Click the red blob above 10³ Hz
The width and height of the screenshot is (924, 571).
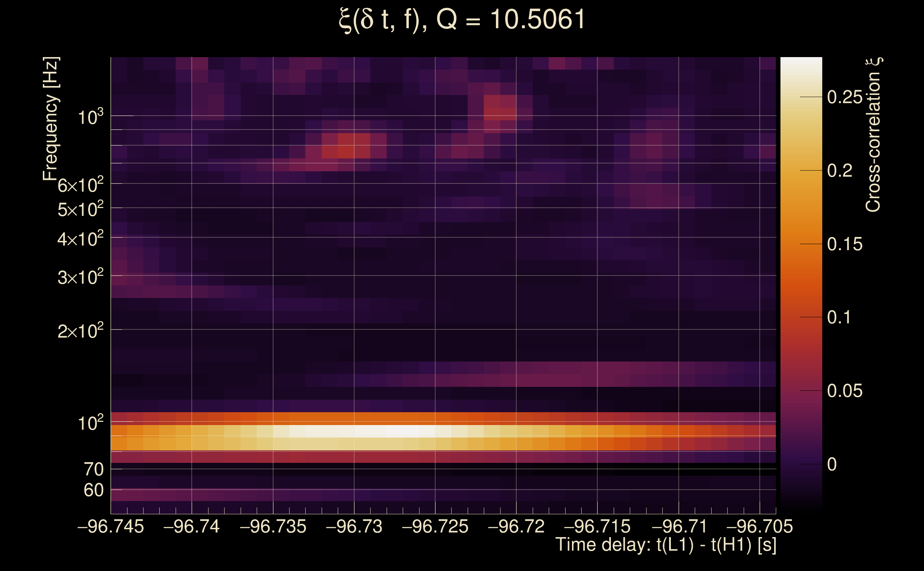pos(500,107)
